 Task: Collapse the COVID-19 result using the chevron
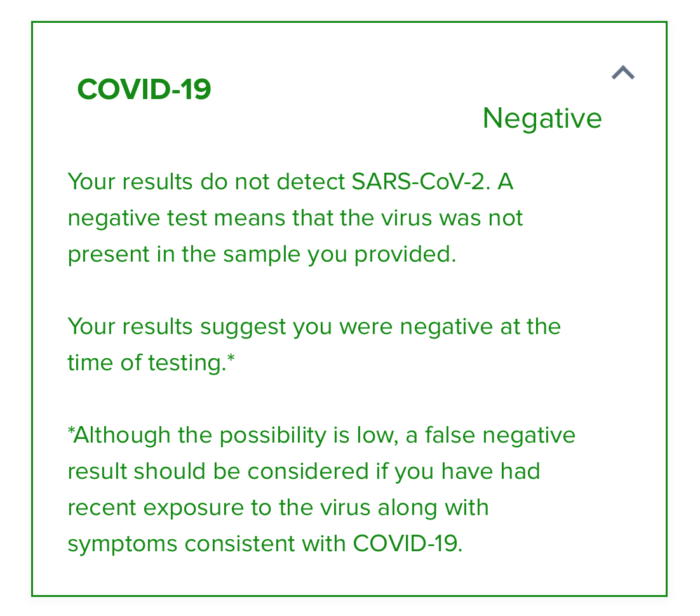[x=623, y=74]
